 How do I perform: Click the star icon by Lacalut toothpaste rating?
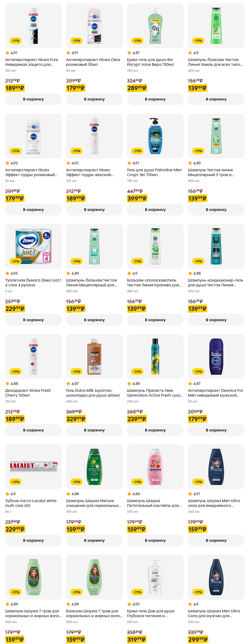point(7,494)
